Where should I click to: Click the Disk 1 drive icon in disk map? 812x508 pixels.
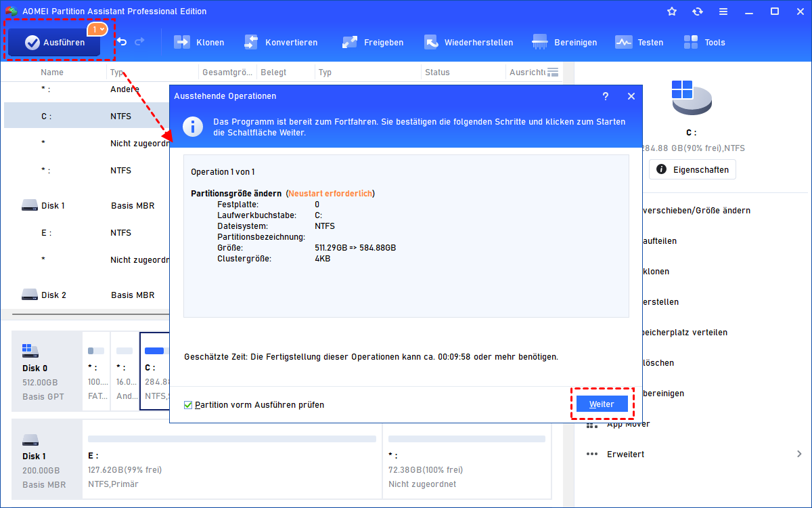(30, 440)
